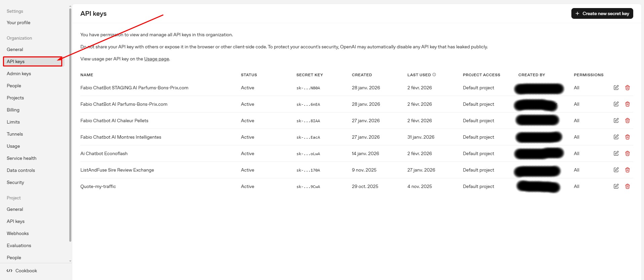Viewport: 644px width, 280px height.
Task: Select 'Ai Chatbot Econoflash' name
Action: (104, 153)
